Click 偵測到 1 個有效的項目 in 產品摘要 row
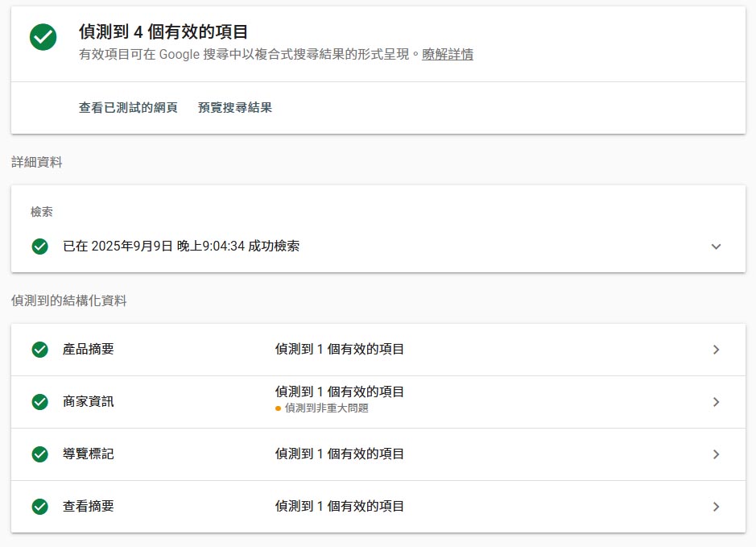Image resolution: width=756 pixels, height=547 pixels. coord(340,350)
